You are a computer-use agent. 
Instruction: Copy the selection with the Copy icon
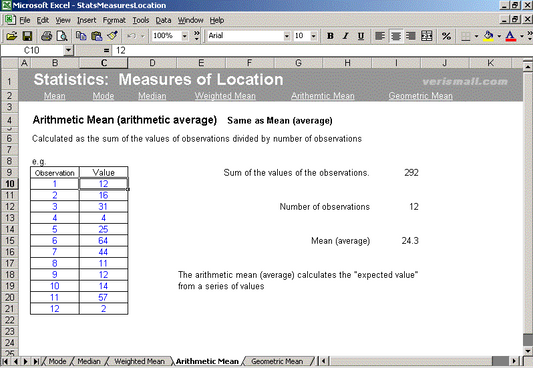coord(81,36)
